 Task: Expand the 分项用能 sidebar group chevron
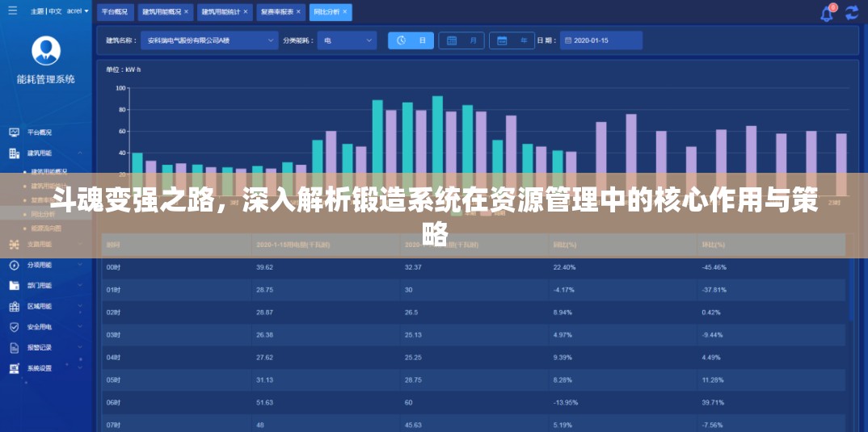[x=81, y=265]
